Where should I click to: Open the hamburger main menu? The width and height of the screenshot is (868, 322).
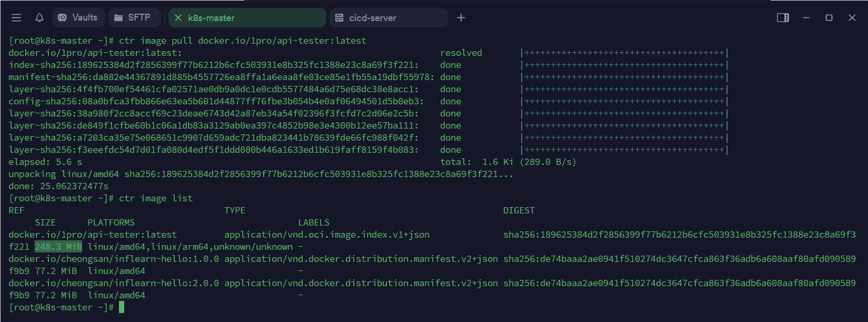click(x=16, y=18)
